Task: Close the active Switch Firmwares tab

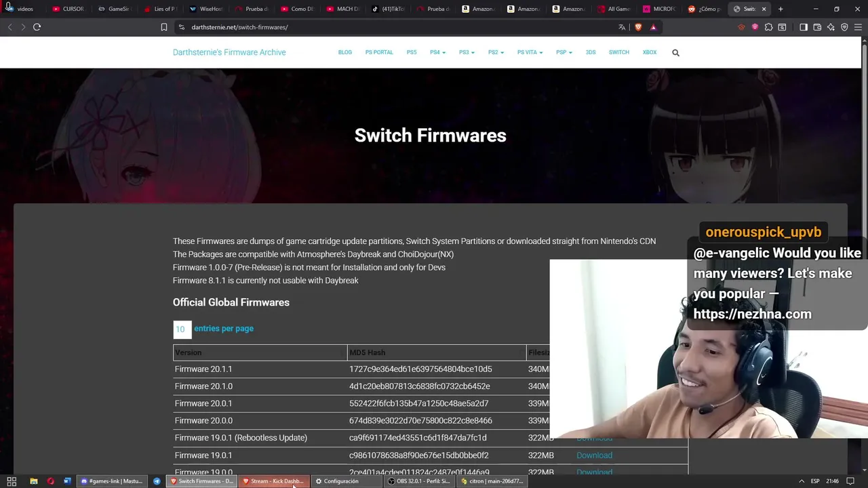Action: (x=764, y=9)
